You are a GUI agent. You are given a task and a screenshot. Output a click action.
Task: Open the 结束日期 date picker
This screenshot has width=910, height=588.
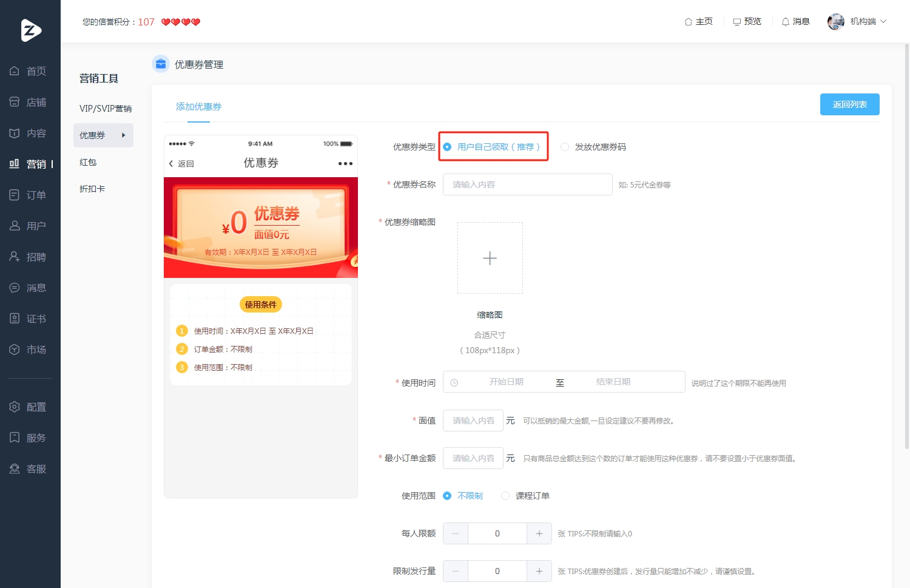tap(613, 382)
